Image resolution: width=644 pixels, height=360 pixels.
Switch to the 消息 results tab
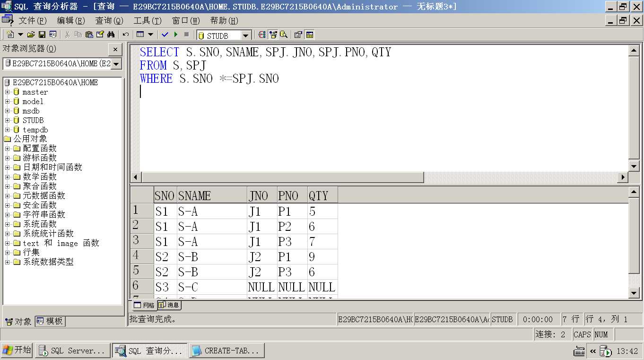pos(169,305)
